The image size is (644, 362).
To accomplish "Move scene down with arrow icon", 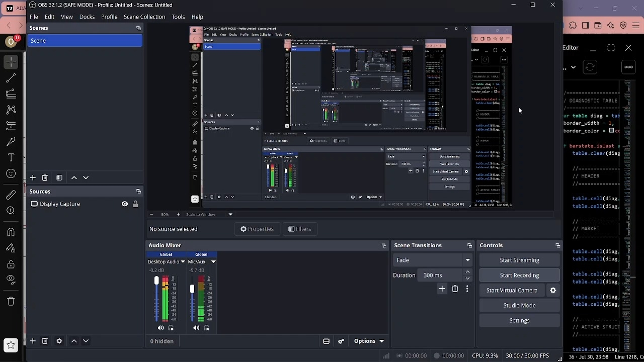I will (x=86, y=177).
